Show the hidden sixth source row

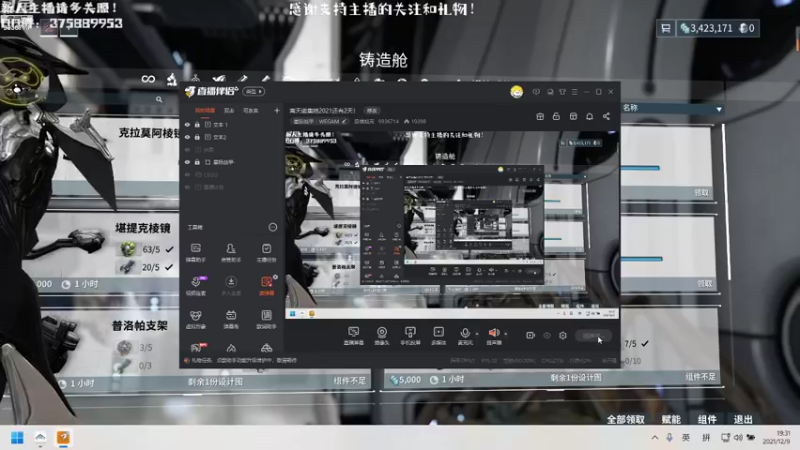point(187,187)
